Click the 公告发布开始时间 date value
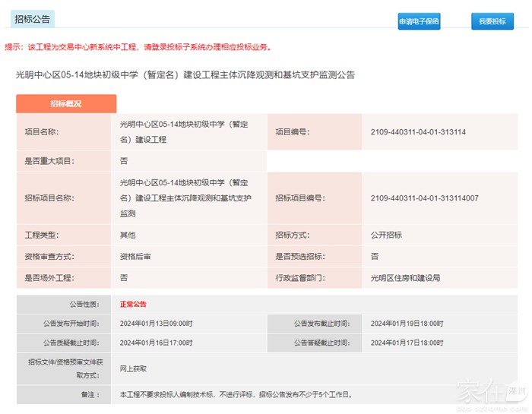Image resolution: width=532 pixels, height=414 pixels. tap(157, 324)
